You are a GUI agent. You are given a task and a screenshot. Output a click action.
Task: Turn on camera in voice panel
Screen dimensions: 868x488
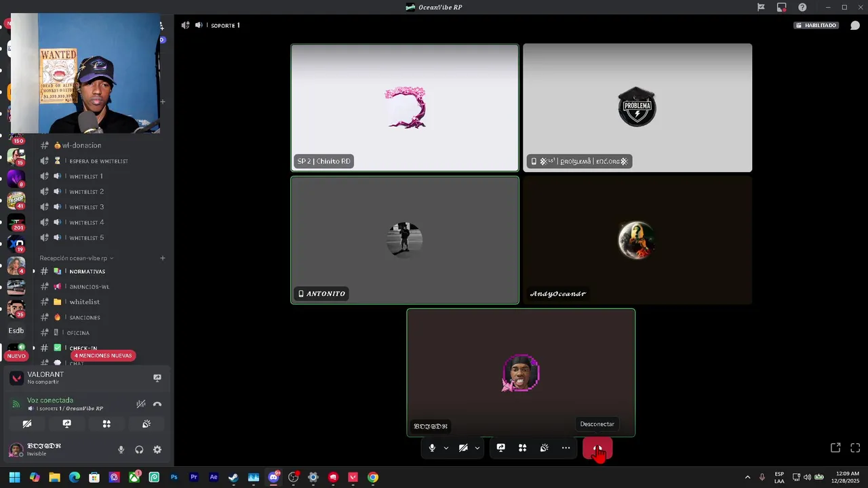(x=27, y=424)
